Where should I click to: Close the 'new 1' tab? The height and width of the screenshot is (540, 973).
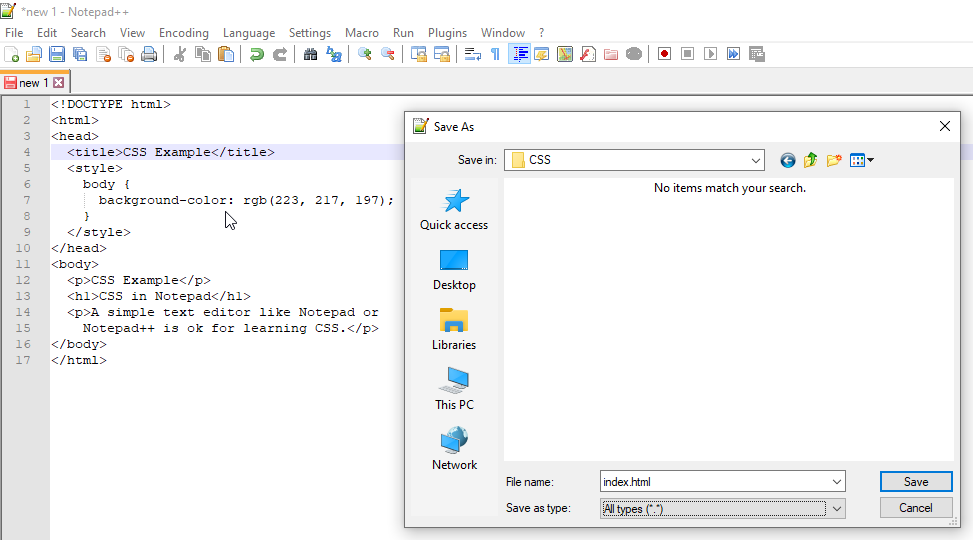pyautogui.click(x=58, y=83)
